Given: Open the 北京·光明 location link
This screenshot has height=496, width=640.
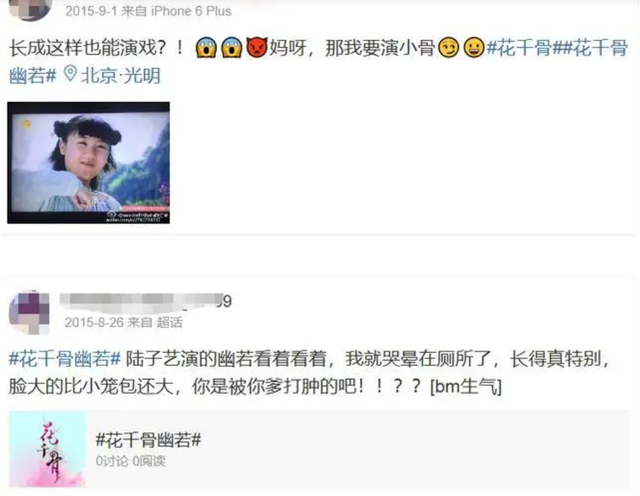Looking at the screenshot, I should pyautogui.click(x=121, y=76).
